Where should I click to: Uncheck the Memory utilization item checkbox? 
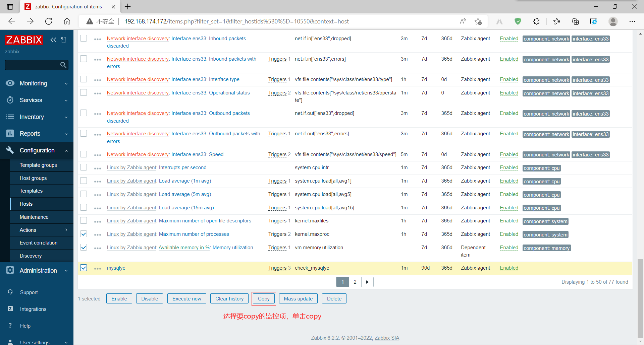[x=84, y=247]
